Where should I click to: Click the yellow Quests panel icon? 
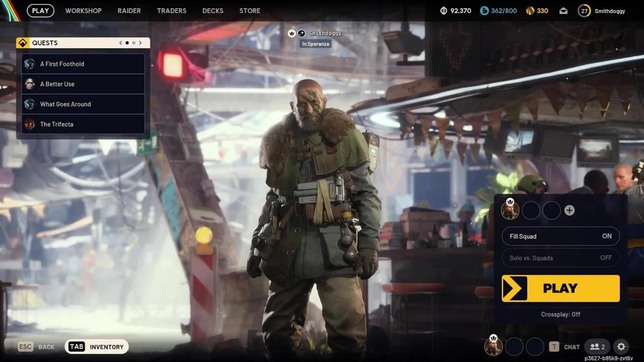(x=22, y=43)
